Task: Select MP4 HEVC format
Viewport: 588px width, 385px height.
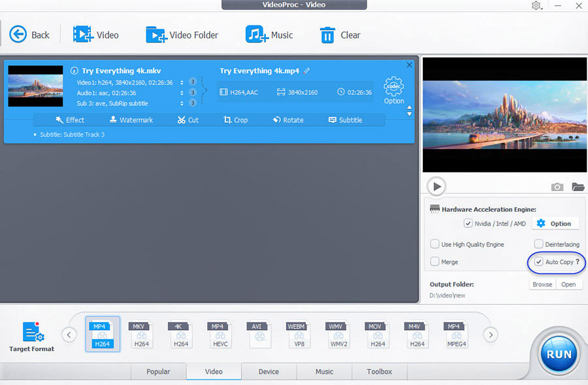Action: pyautogui.click(x=220, y=334)
